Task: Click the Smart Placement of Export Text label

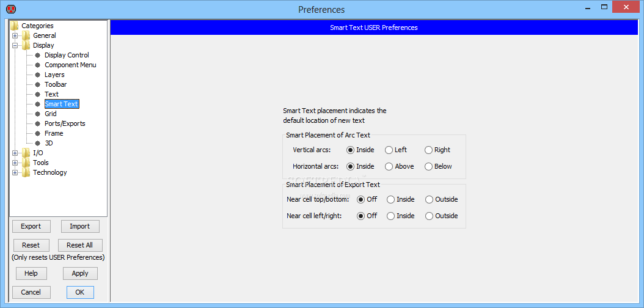Action: pyautogui.click(x=333, y=185)
